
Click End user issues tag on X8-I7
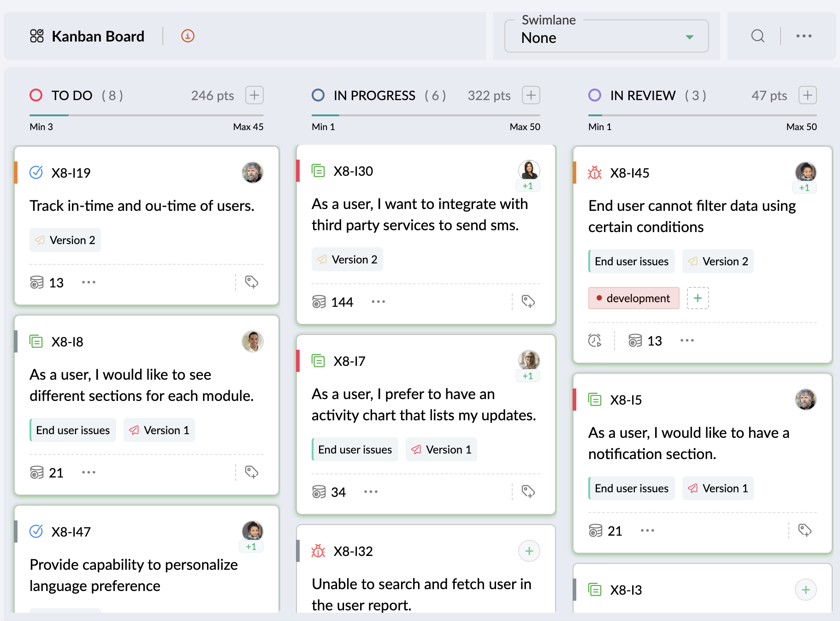355,449
